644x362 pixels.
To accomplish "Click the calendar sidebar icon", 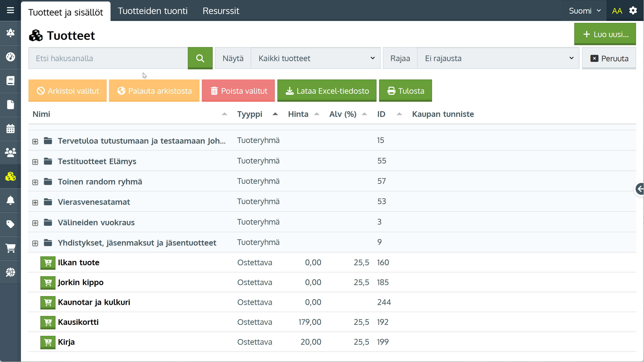I will tap(10, 129).
